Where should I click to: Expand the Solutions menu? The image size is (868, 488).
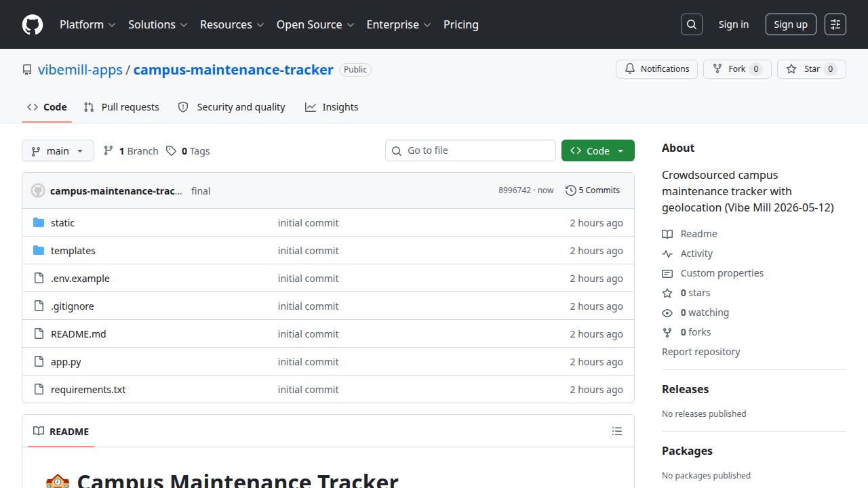[x=157, y=24]
